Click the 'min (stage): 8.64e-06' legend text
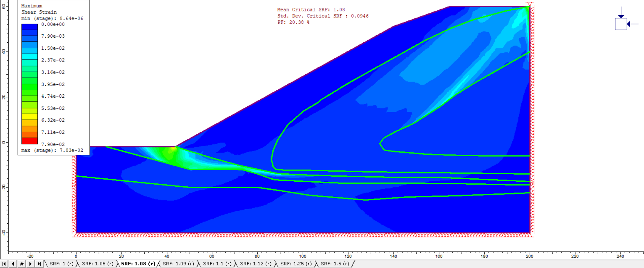Screen dimensions: 644x268 [x=52, y=18]
